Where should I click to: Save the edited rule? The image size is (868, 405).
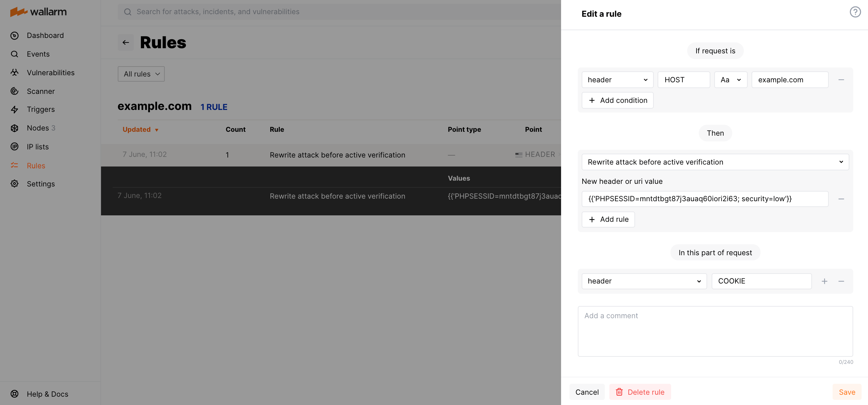(847, 392)
